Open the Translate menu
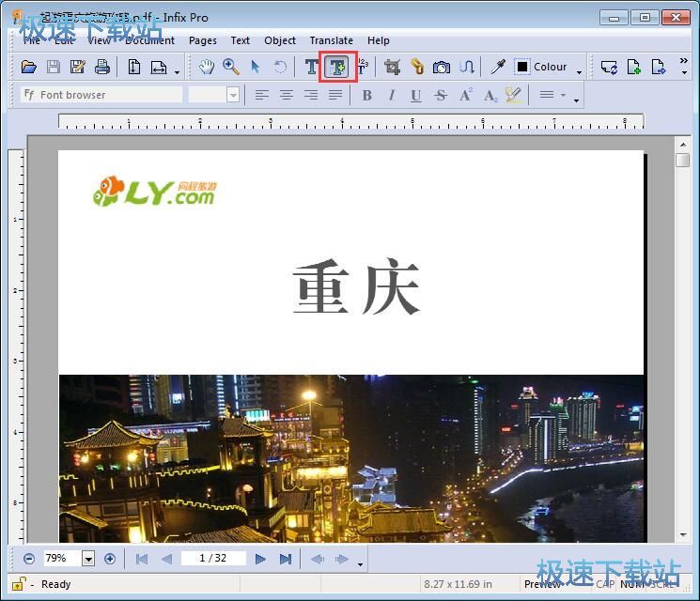The image size is (700, 601). (332, 40)
